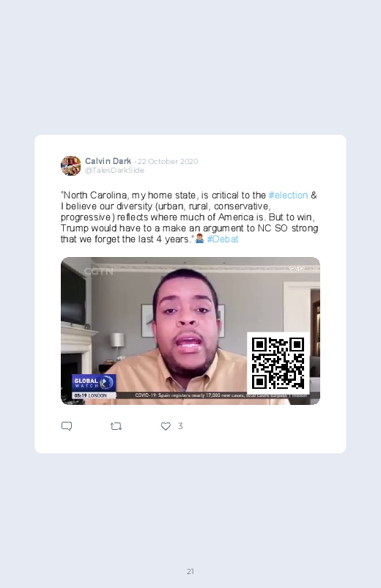381x588 pixels.
Task: Click the page number 21
Action: coord(190,571)
